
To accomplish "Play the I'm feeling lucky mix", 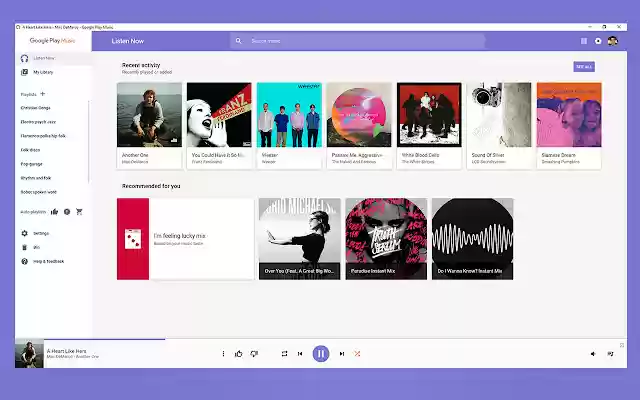I will [x=185, y=239].
